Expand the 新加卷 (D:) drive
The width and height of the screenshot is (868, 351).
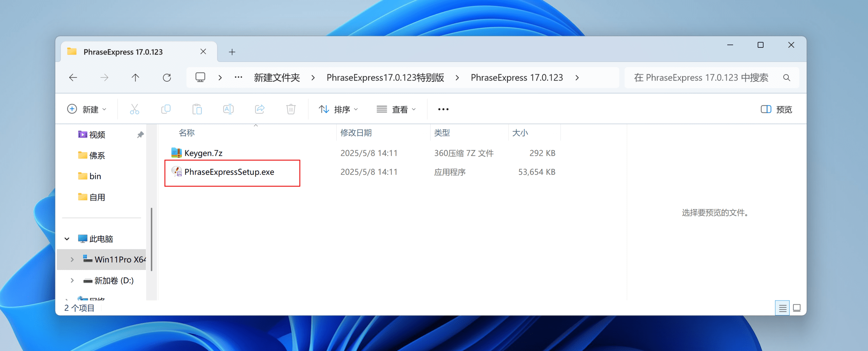(x=72, y=281)
